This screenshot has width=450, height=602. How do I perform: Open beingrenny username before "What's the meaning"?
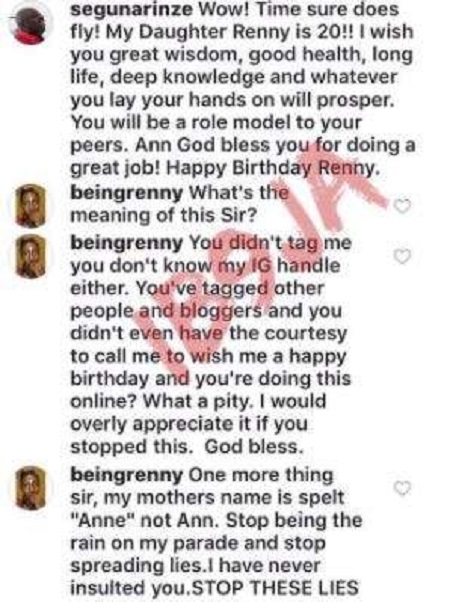click(x=126, y=193)
